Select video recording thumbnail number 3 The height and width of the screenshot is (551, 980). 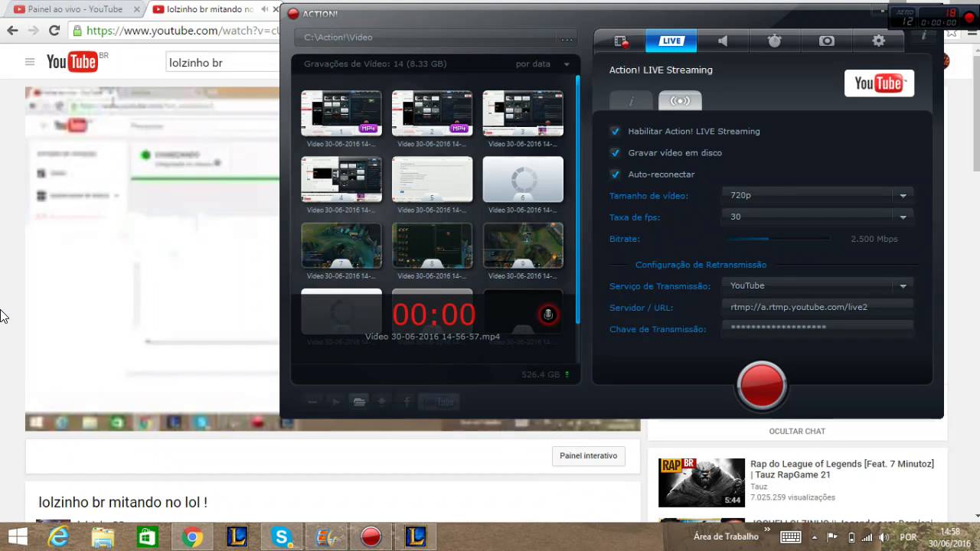tap(523, 113)
